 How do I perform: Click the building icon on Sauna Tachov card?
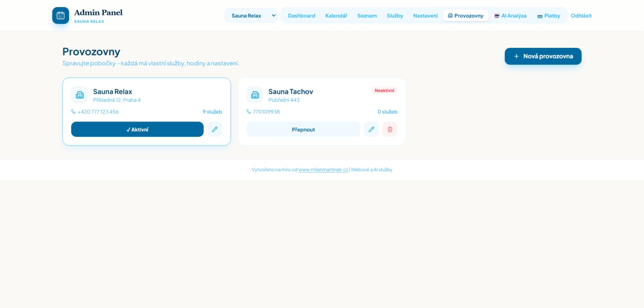pos(255,95)
